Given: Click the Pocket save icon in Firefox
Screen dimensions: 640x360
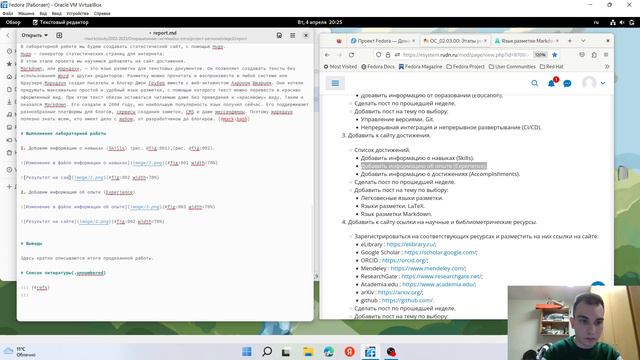Looking at the screenshot, I should [582, 55].
